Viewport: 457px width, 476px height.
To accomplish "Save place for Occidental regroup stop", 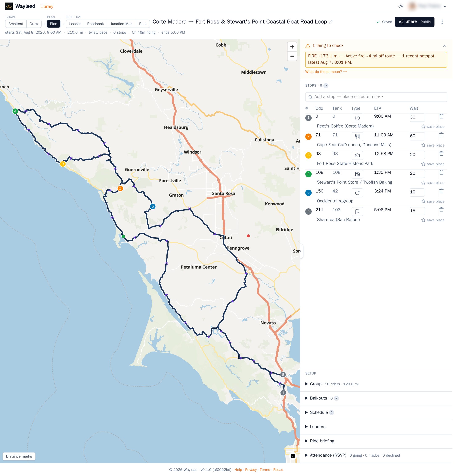I will tap(433, 201).
